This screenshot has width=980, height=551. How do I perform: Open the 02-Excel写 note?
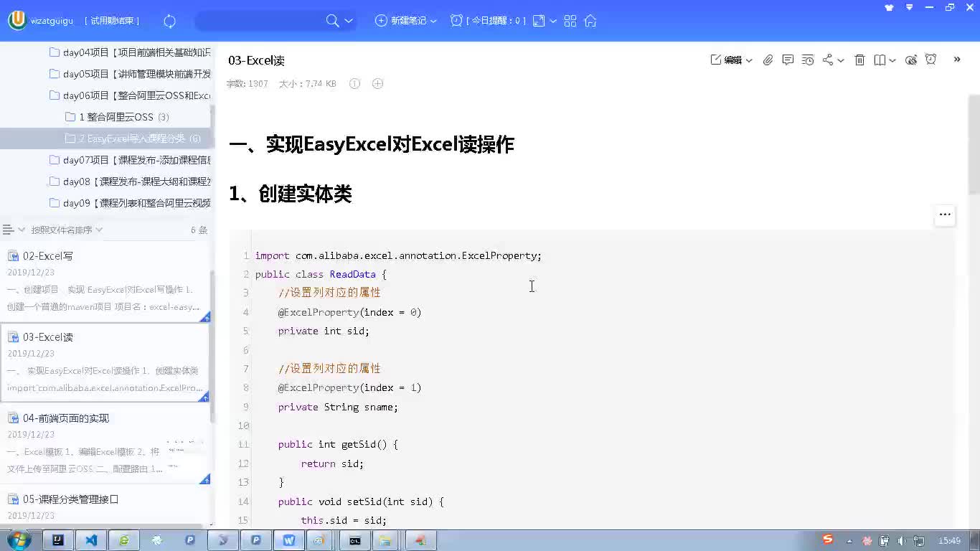(x=105, y=282)
